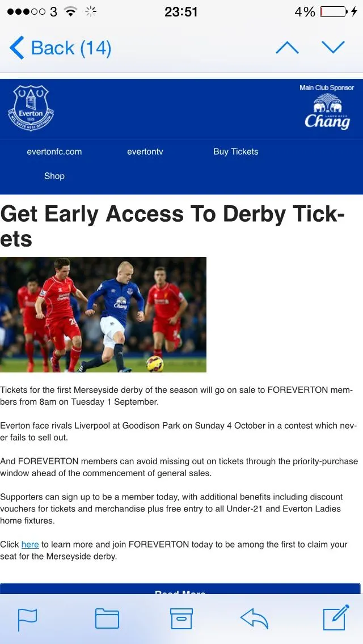This screenshot has width=363, height=644.
Task: Go to previous email using the up arrow
Action: (x=287, y=48)
